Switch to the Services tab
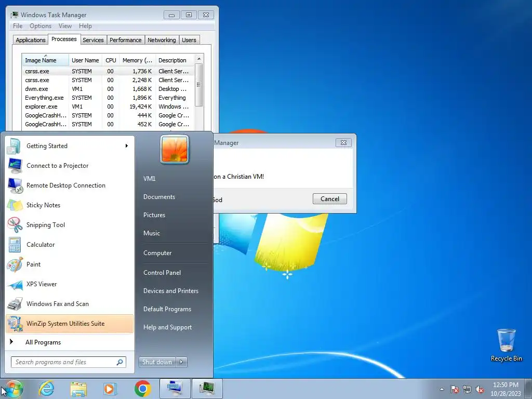The height and width of the screenshot is (399, 532). [x=93, y=40]
